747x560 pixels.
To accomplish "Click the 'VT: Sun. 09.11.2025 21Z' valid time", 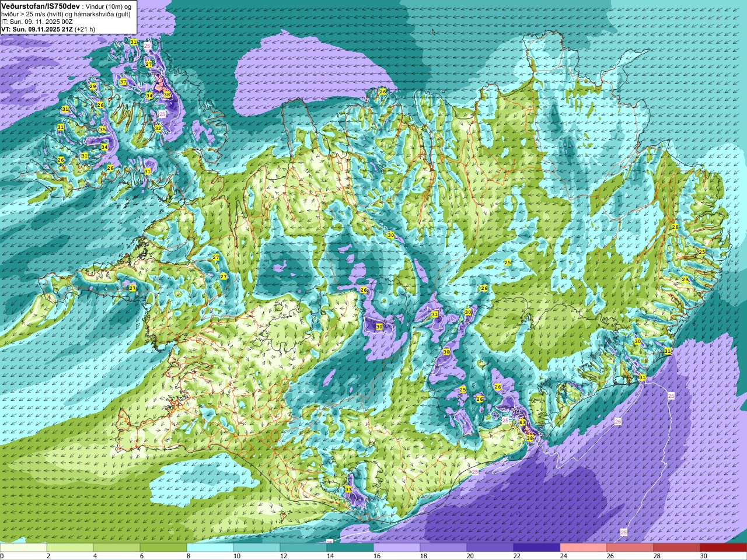I will tap(37, 29).
